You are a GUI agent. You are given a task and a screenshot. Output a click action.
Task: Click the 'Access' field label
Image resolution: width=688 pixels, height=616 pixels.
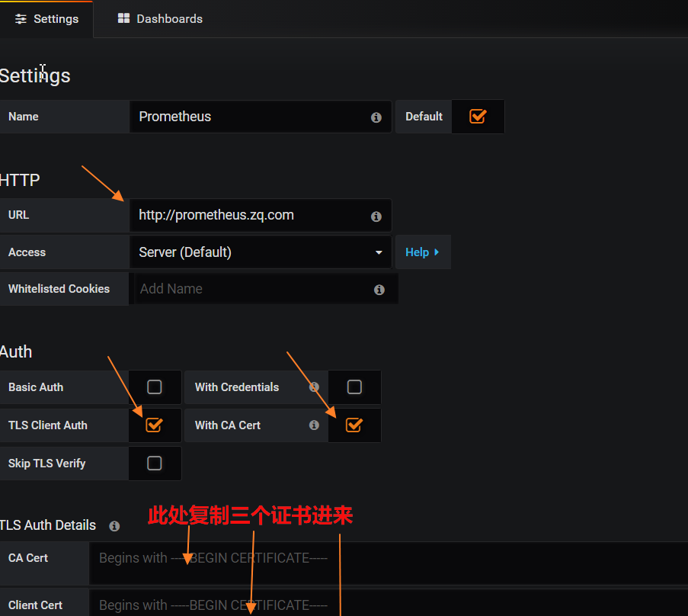pyautogui.click(x=27, y=252)
